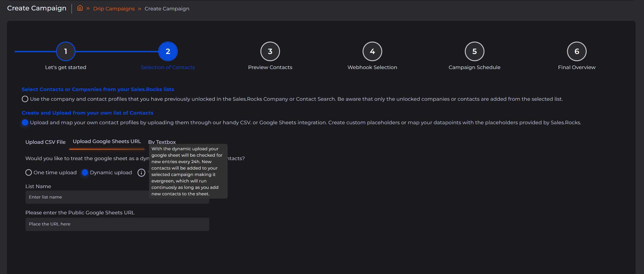Select Sales.Rocks lists radio option

(25, 99)
